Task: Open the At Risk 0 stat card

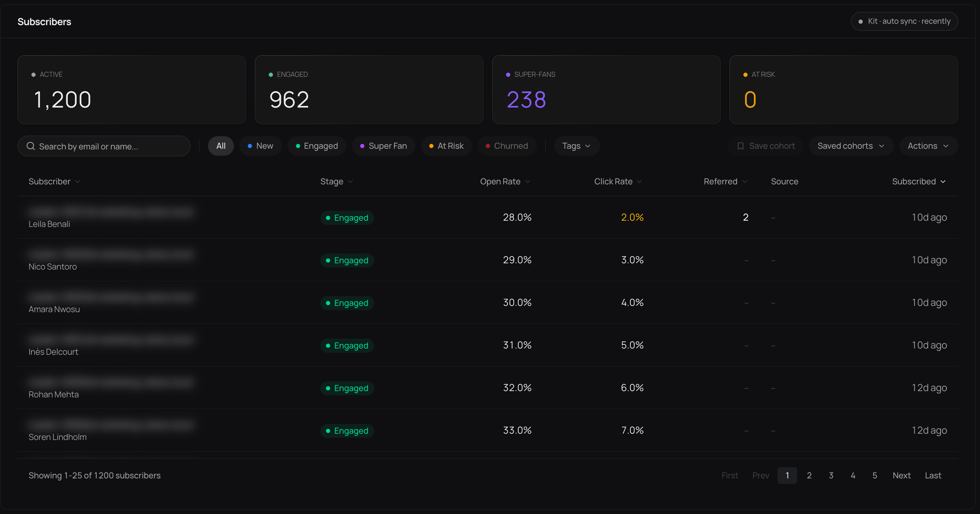Action: (x=844, y=90)
